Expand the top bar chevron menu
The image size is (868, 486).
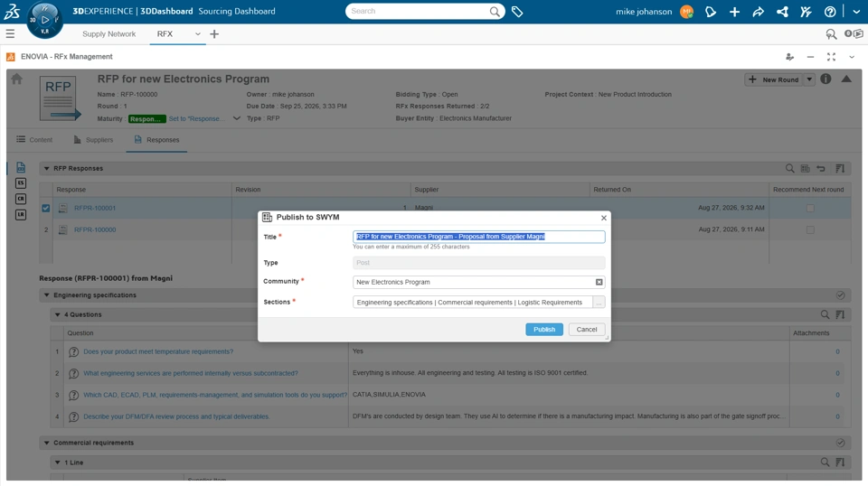(856, 12)
